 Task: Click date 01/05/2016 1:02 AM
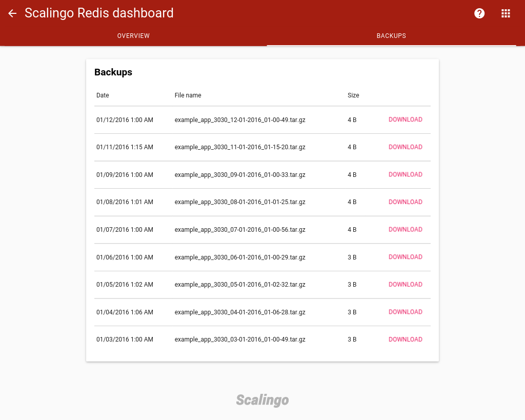pyautogui.click(x=125, y=284)
